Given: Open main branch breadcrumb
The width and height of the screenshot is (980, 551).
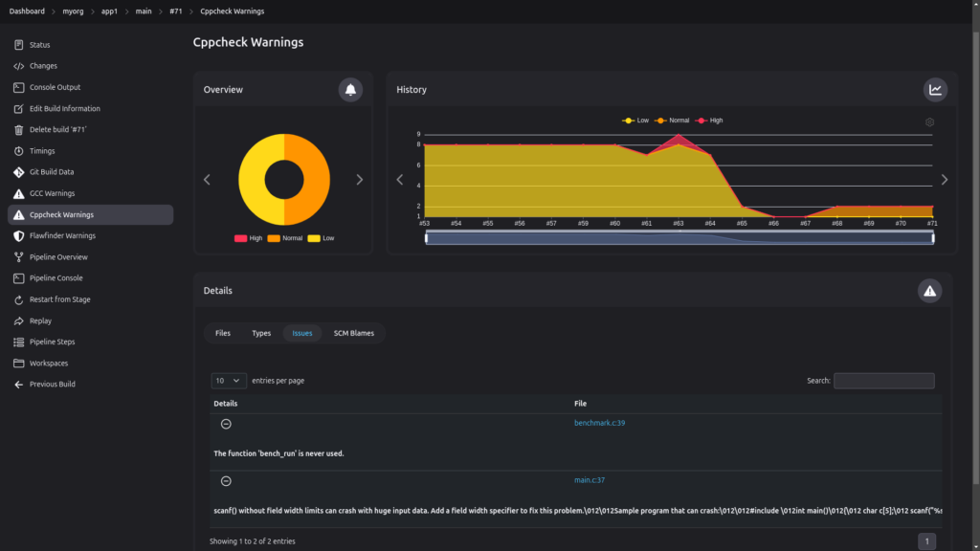Looking at the screenshot, I should pyautogui.click(x=144, y=11).
